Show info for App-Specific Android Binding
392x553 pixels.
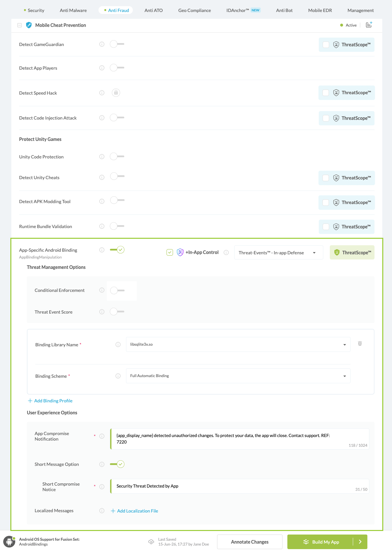pyautogui.click(x=102, y=250)
